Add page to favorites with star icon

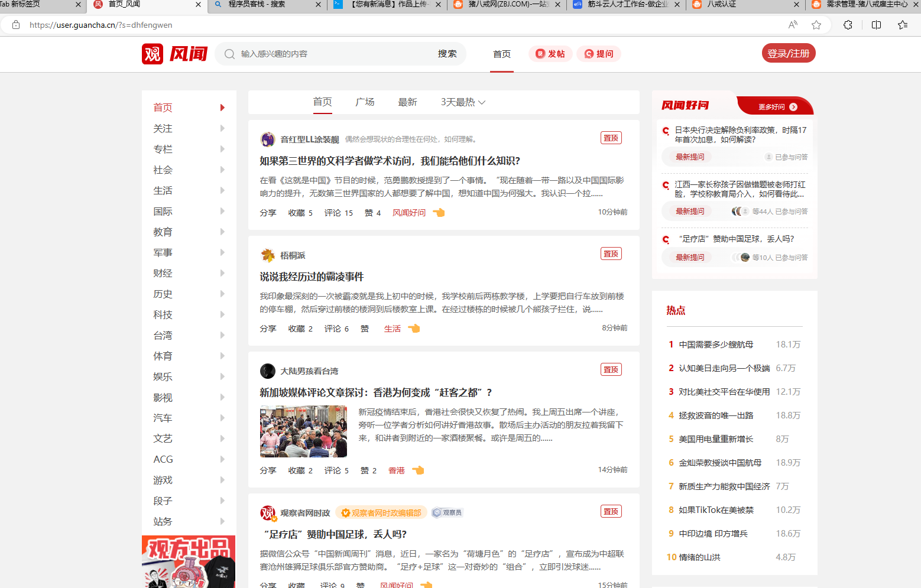816,25
